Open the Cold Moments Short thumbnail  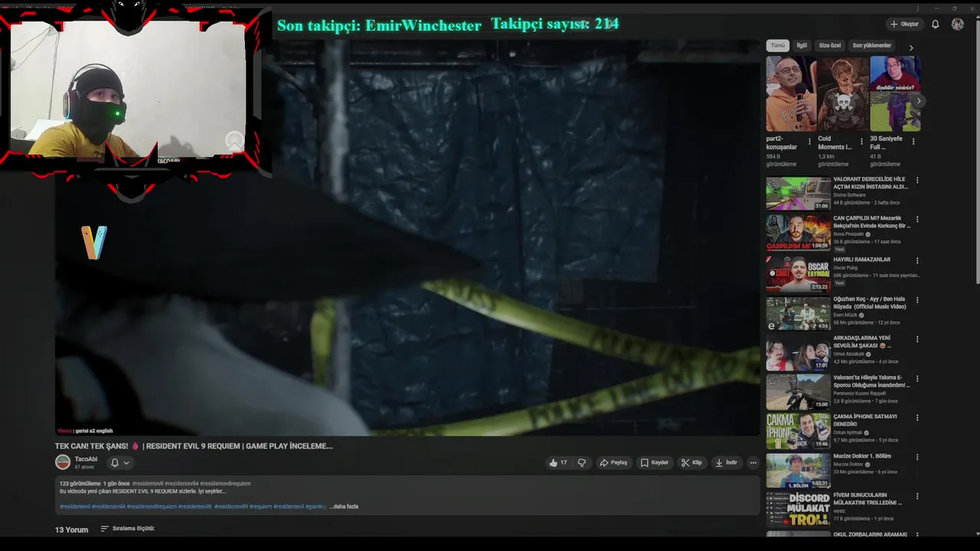(x=843, y=93)
